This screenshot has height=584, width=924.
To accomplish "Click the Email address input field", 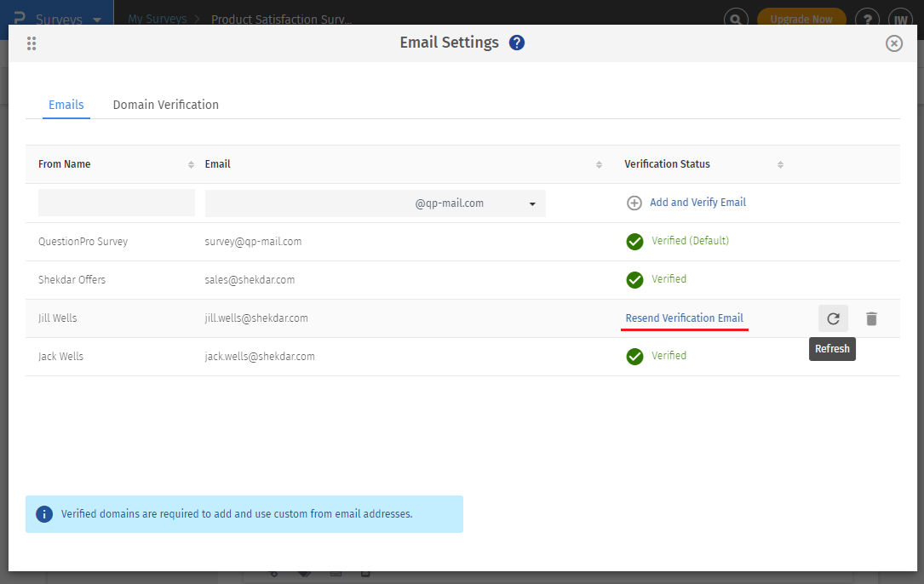I will 307,203.
